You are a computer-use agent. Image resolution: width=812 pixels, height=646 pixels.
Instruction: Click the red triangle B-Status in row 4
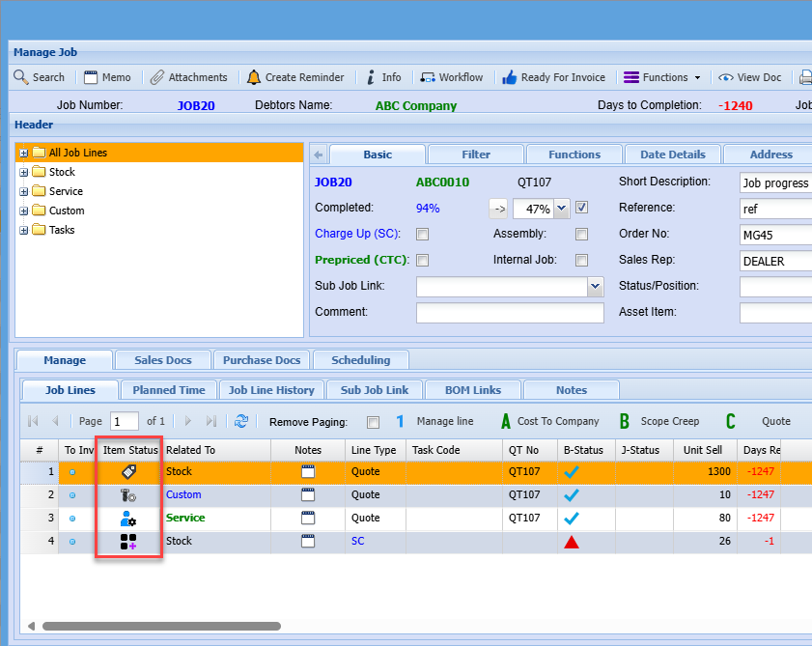tap(572, 542)
